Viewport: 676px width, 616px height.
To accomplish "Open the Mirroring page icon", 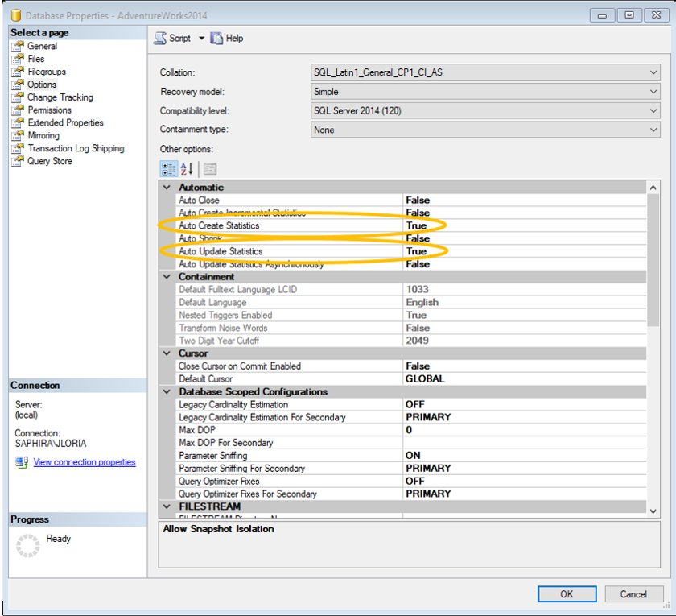I will tap(18, 135).
